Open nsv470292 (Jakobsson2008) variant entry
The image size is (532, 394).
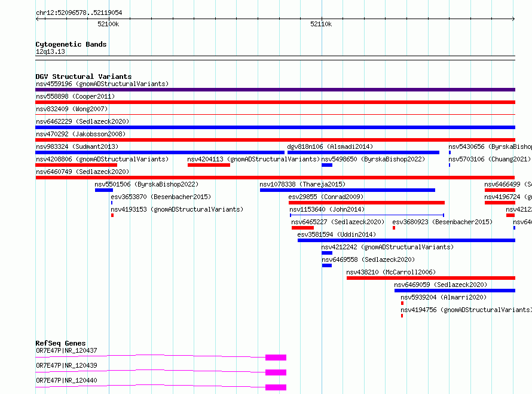coord(81,134)
